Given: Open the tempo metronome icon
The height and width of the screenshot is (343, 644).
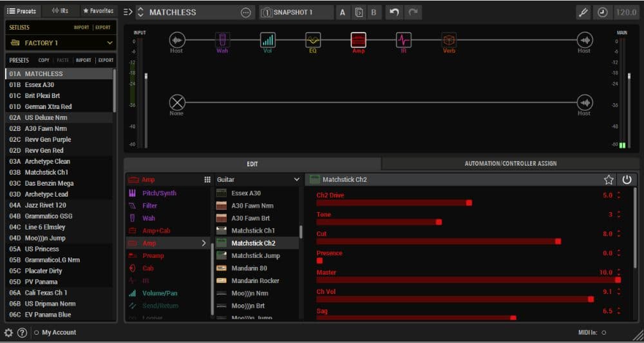Looking at the screenshot, I should click(602, 12).
